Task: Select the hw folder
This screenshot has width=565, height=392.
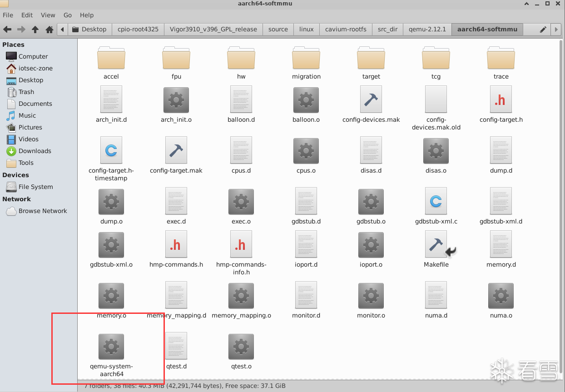Action: (241, 63)
